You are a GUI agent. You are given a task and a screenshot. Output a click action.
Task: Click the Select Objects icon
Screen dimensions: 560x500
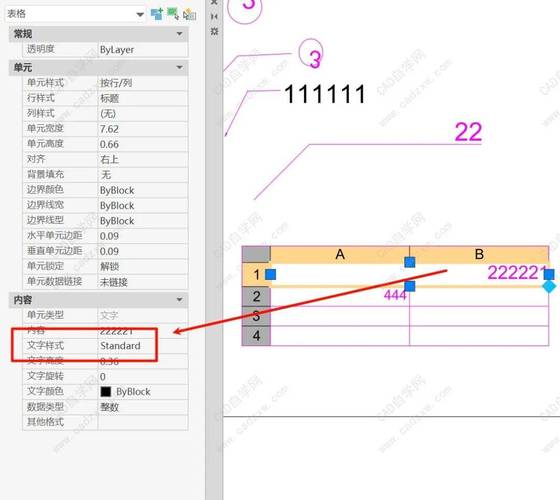pyautogui.click(x=173, y=14)
